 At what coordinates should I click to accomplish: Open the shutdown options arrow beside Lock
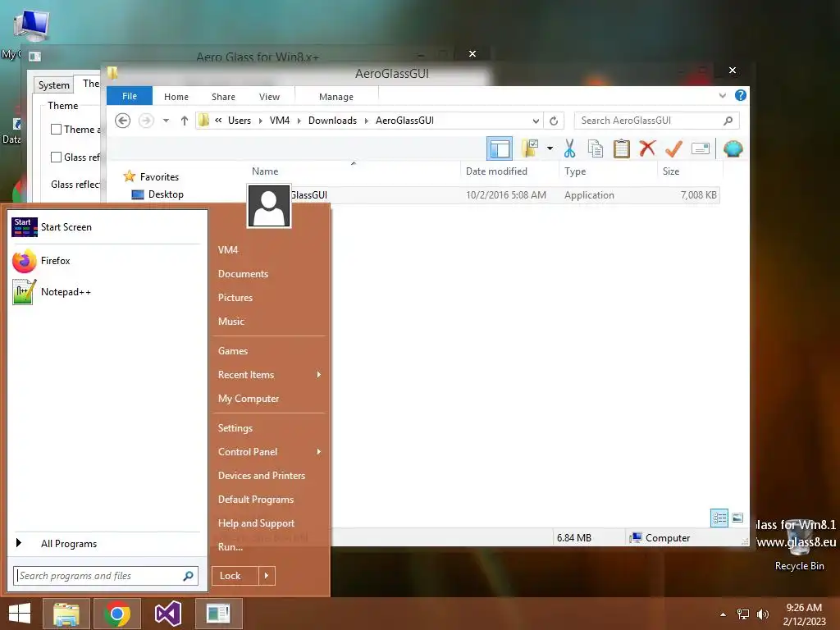click(267, 576)
